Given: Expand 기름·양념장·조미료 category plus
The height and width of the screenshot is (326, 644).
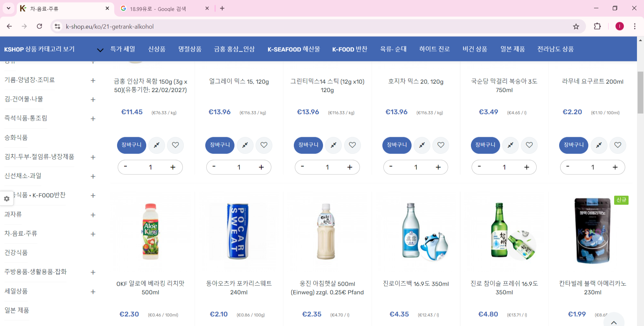Looking at the screenshot, I should pos(93,80).
